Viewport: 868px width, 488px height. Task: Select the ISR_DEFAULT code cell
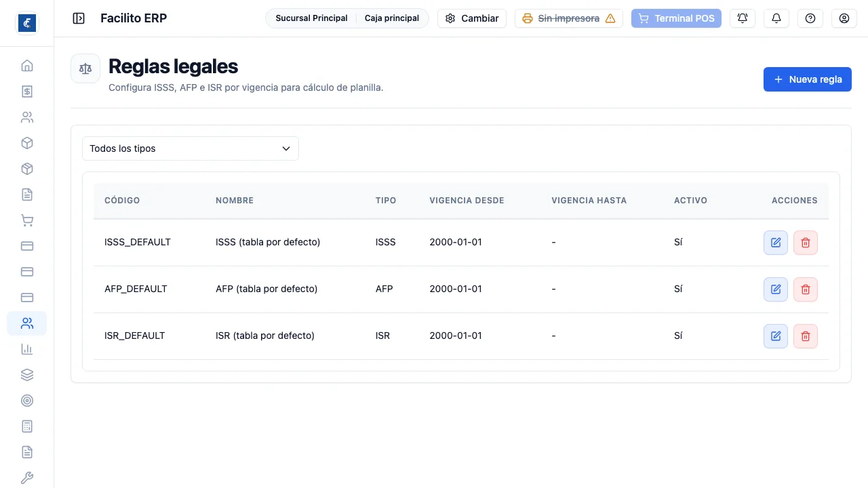tap(134, 335)
